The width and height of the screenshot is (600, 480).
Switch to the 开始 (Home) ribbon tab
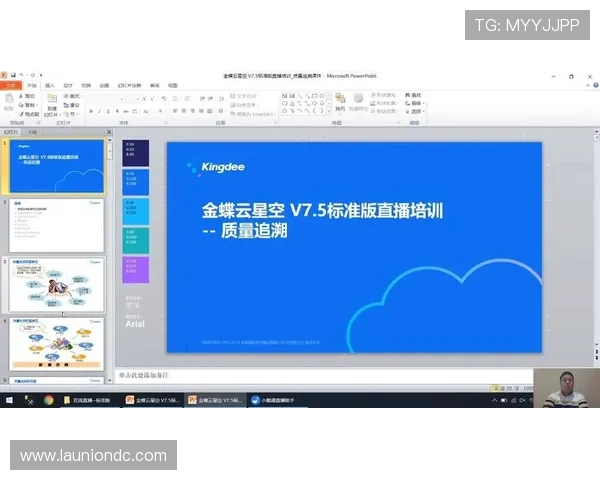point(32,85)
